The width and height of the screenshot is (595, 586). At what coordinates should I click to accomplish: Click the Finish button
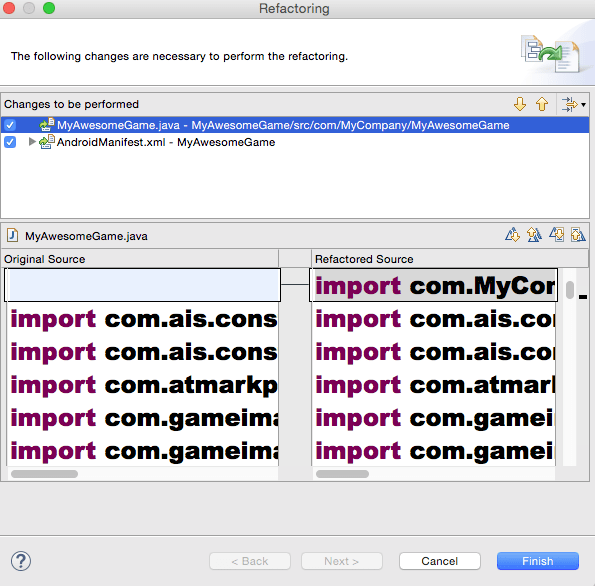[x=538, y=561]
